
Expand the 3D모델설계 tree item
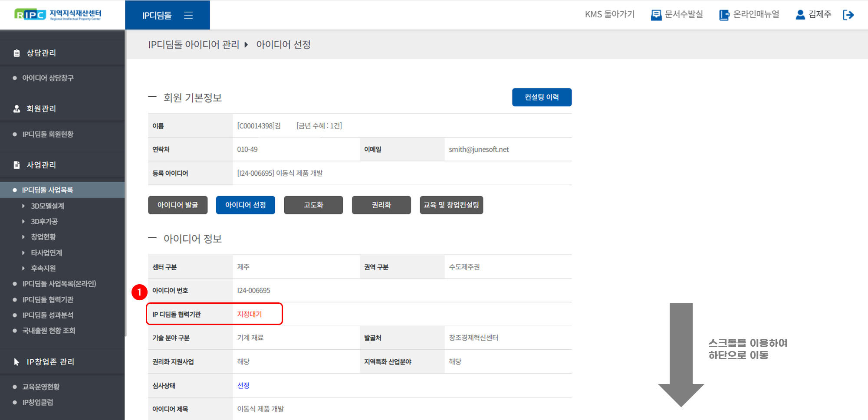[x=23, y=206]
